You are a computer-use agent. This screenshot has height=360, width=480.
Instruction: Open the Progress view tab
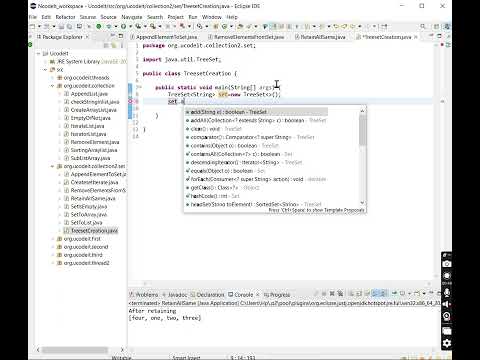pyautogui.click(x=277, y=295)
